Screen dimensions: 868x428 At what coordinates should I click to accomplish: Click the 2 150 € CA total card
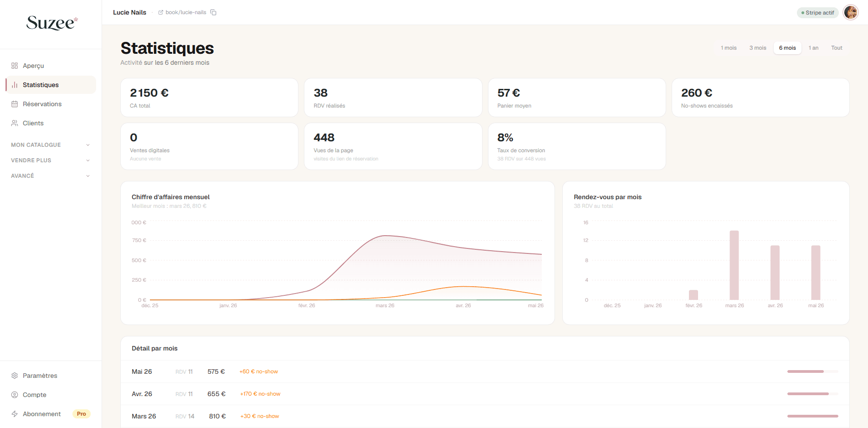(x=209, y=98)
